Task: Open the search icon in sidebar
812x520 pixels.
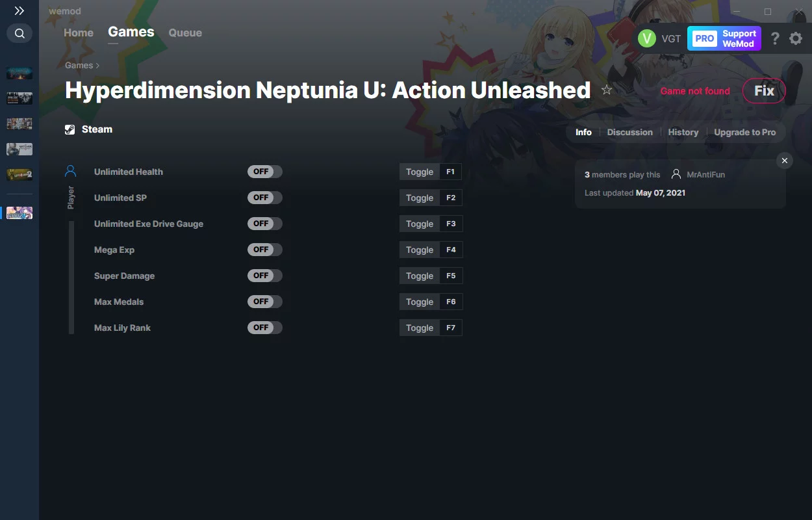Action: (19, 33)
